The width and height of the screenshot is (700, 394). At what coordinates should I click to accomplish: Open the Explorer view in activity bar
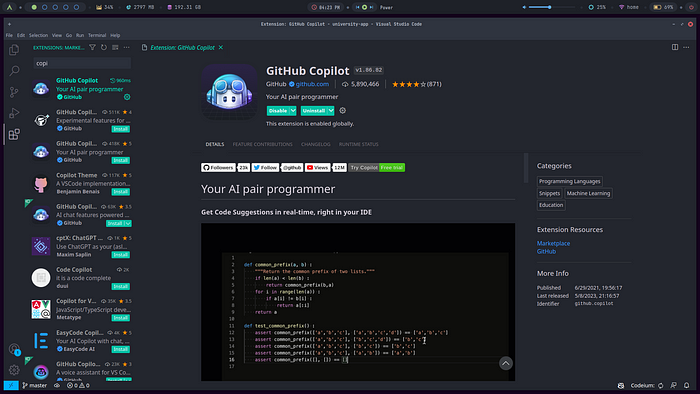click(x=14, y=50)
